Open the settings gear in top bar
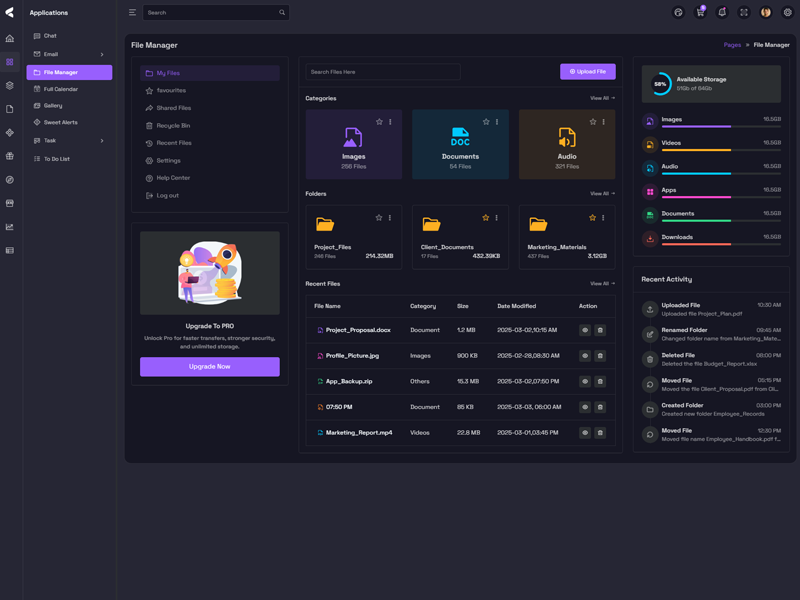The width and height of the screenshot is (800, 600). [788, 13]
